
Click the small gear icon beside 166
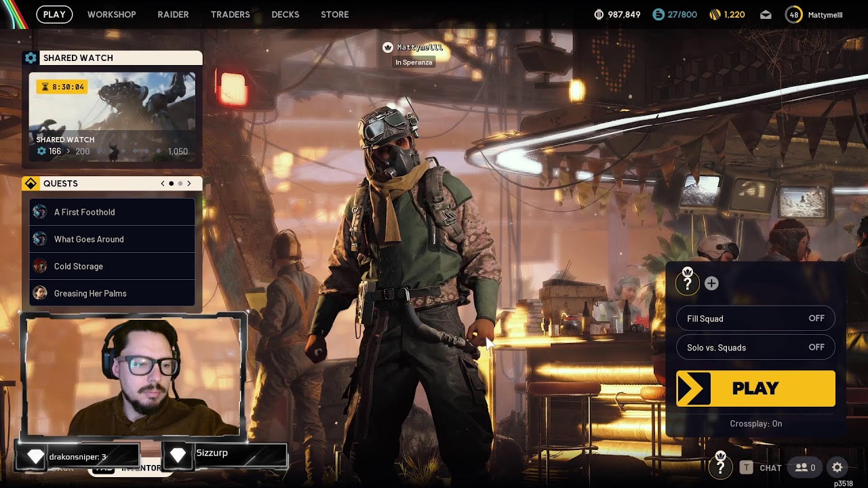click(41, 151)
